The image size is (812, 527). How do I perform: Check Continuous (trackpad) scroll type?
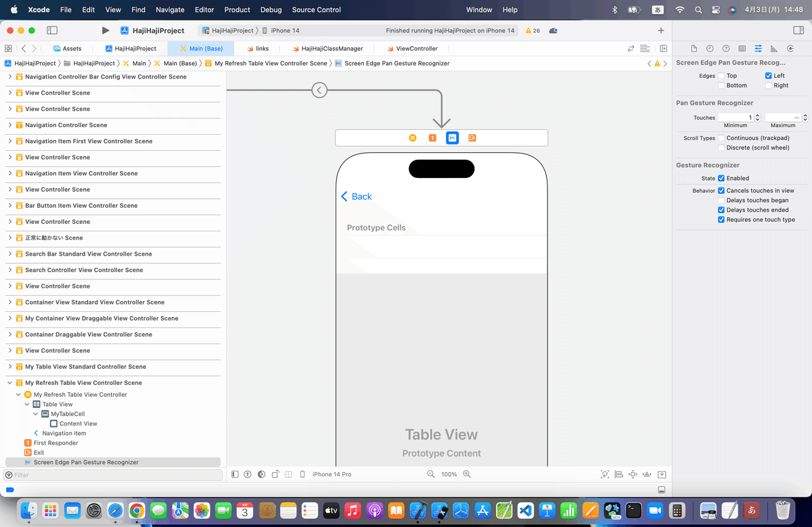pos(721,138)
